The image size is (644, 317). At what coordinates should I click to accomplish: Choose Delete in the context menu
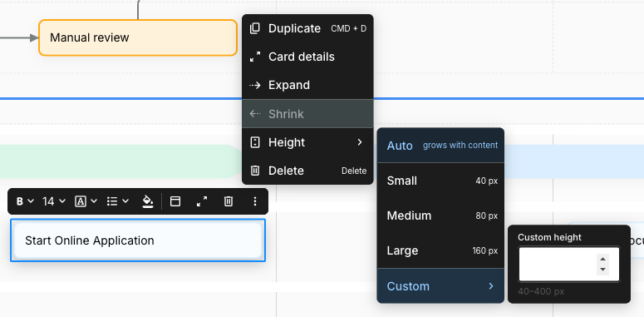pos(307,171)
